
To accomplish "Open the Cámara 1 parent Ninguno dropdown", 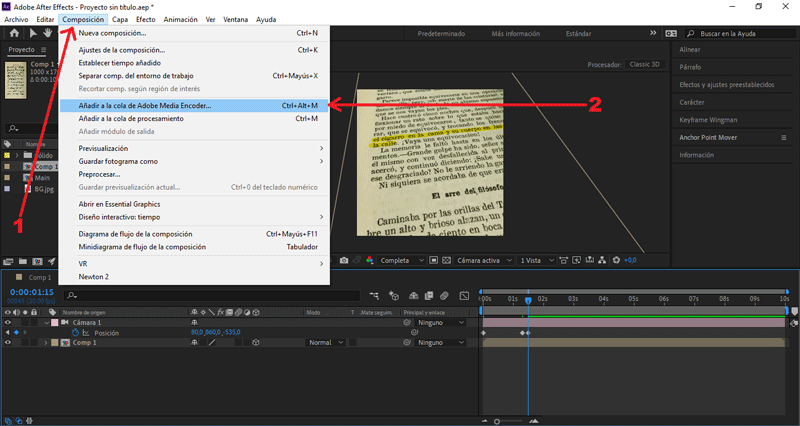I will [441, 322].
